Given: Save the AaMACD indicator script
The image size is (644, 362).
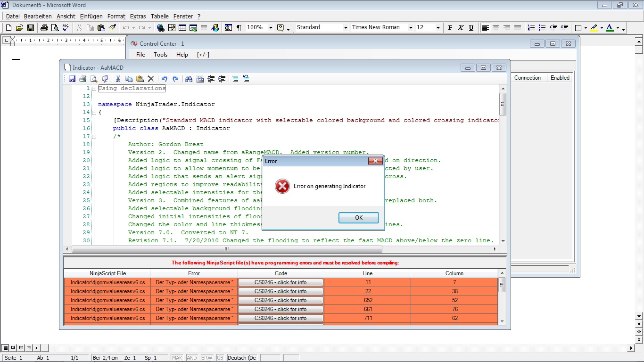Looking at the screenshot, I should (x=72, y=79).
